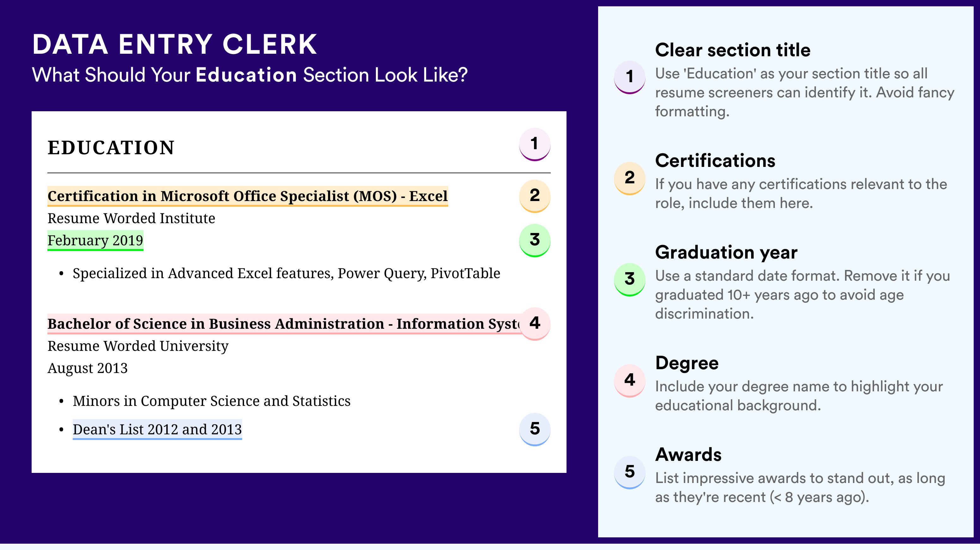
Task: Click the Awards heading in tips panel
Action: tap(688, 454)
